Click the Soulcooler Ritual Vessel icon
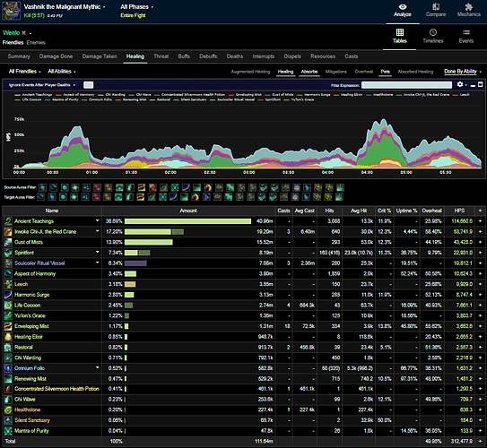The height and width of the screenshot is (448, 487). tap(8, 263)
